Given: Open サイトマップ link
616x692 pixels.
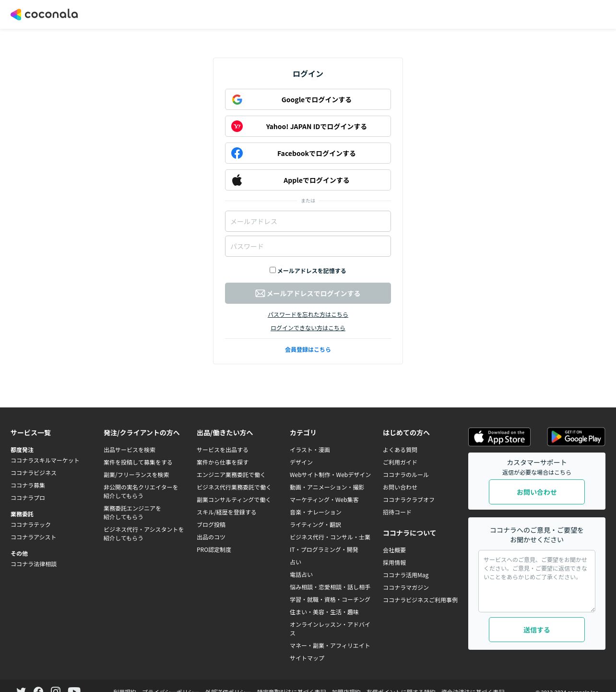Looking at the screenshot, I should coord(307,658).
